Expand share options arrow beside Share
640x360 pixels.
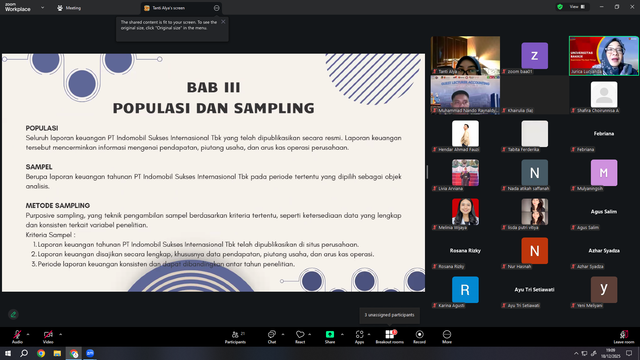(x=342, y=334)
